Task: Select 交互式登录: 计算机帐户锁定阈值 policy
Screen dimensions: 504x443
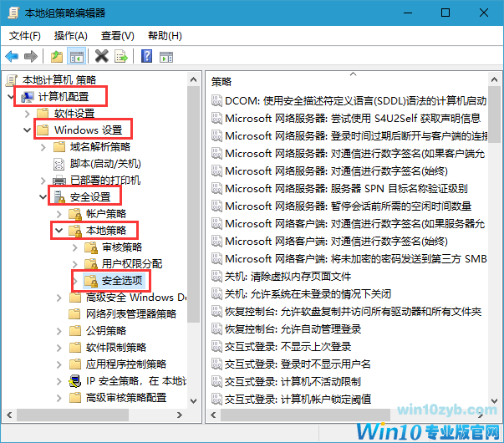Action: pyautogui.click(x=298, y=399)
